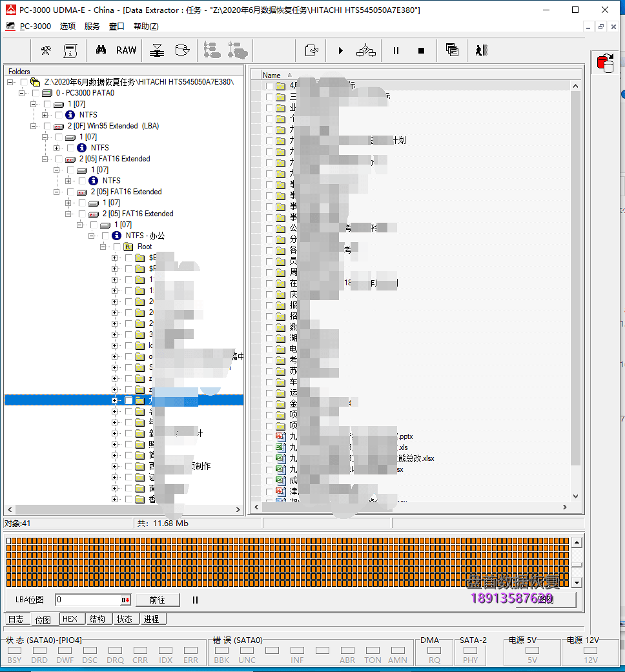
Task: Click the drive icon of 0 - PC3000 PATA0
Action: 47,93
